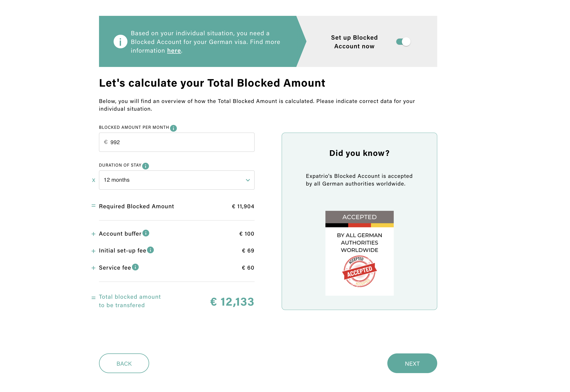Open the Duration of Stay dropdown
The image size is (570, 392).
tap(177, 180)
